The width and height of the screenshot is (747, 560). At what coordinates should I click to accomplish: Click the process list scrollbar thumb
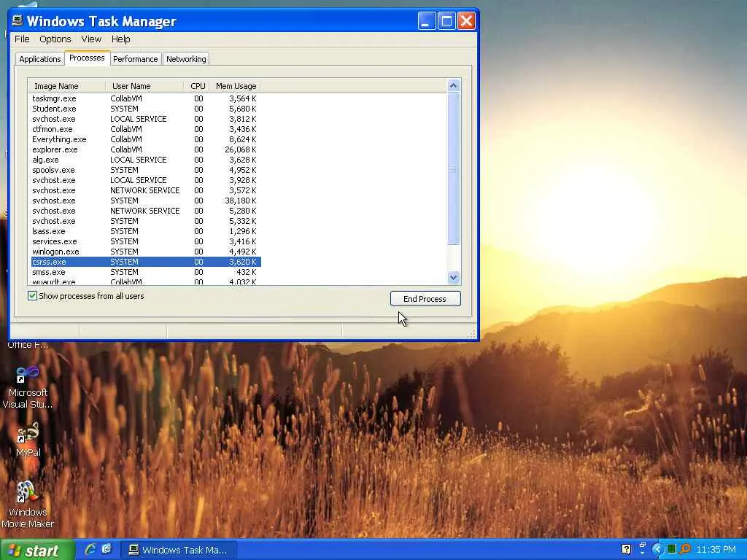[x=453, y=168]
